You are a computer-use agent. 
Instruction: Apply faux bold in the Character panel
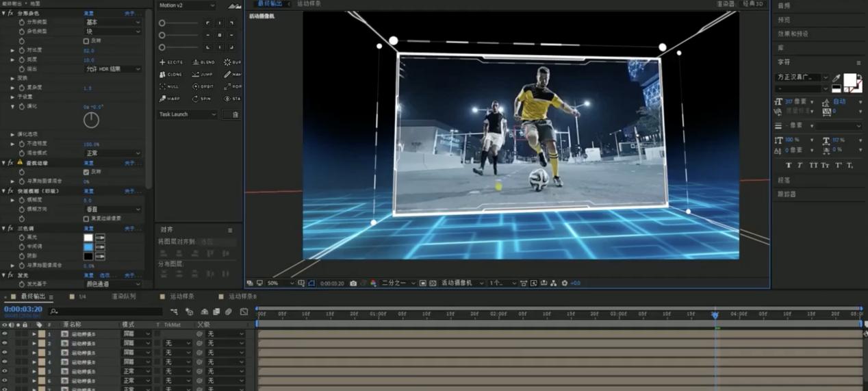[789, 165]
